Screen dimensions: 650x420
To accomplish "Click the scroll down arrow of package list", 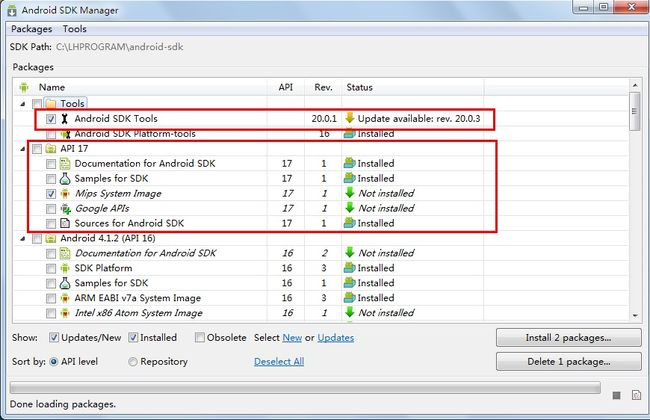I will (x=635, y=316).
